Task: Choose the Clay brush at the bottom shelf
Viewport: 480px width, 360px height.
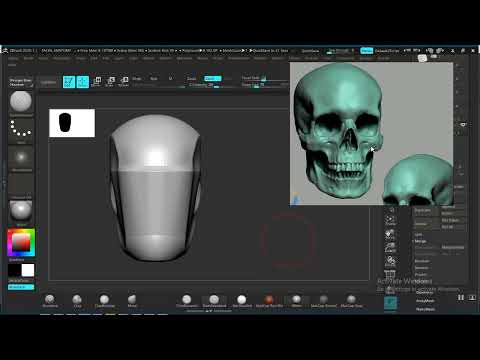Action: [77, 301]
